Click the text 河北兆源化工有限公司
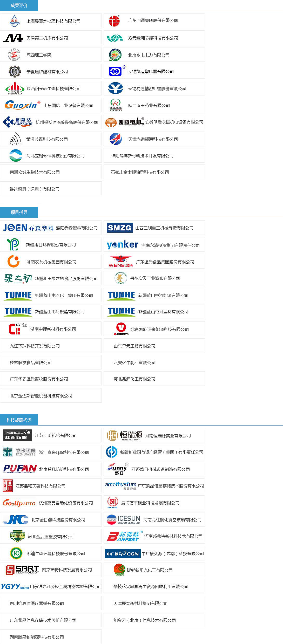Viewport: 283px width, 644px height. pos(134,379)
